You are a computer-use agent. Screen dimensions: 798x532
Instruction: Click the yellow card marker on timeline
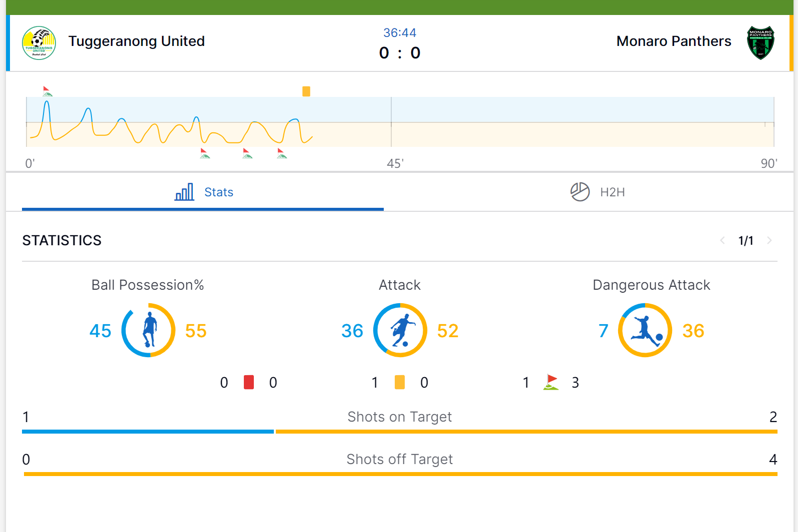pos(306,91)
